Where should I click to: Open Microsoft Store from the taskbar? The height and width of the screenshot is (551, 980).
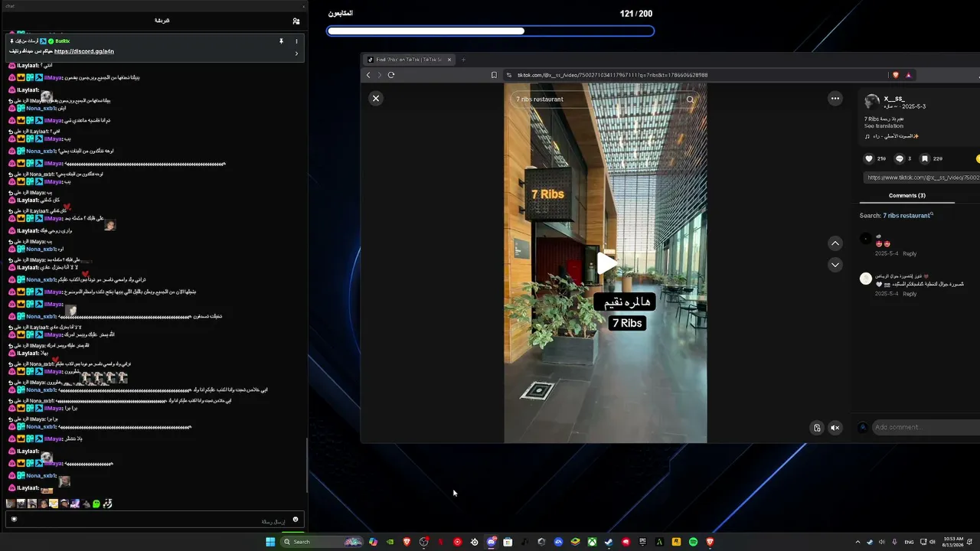click(508, 542)
